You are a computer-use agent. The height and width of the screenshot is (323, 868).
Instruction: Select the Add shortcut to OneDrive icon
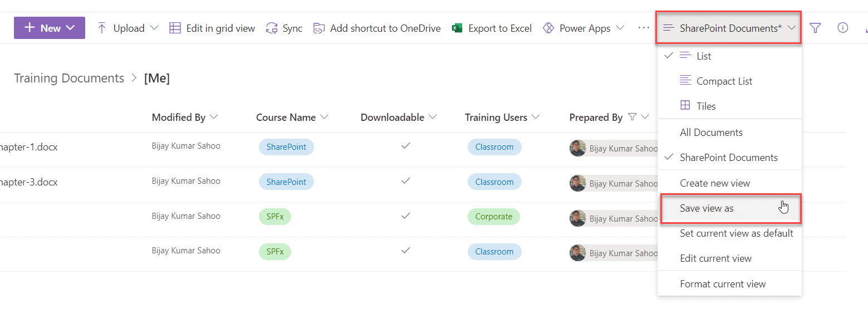point(319,27)
